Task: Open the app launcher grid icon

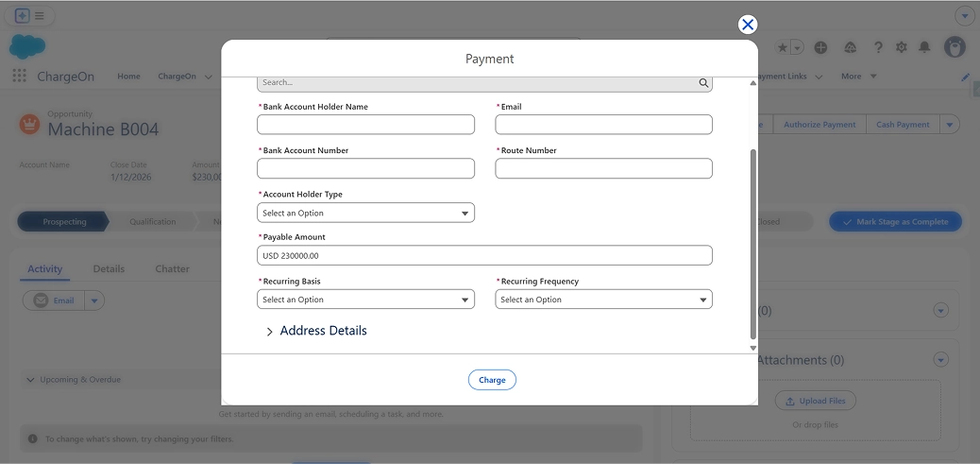Action: coord(20,76)
